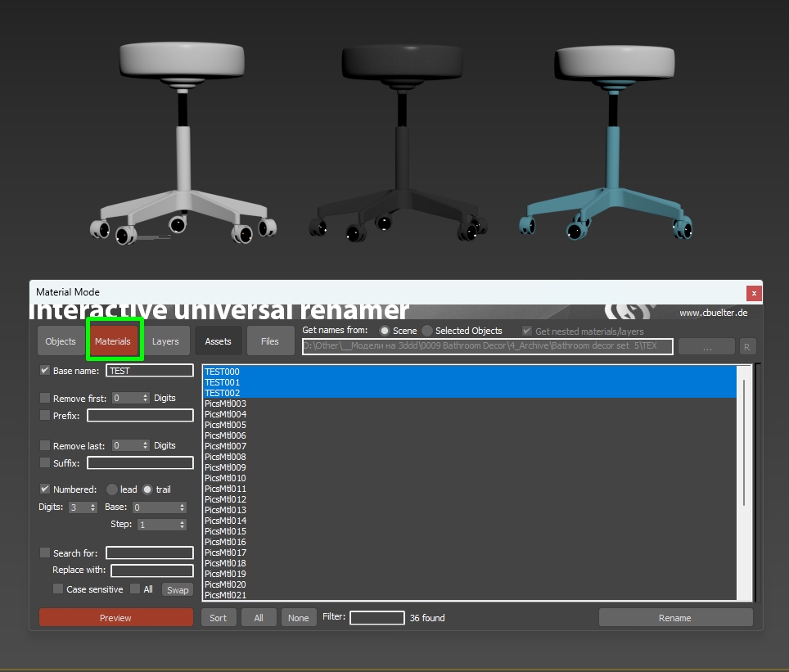Open the Assets tab

pos(218,341)
